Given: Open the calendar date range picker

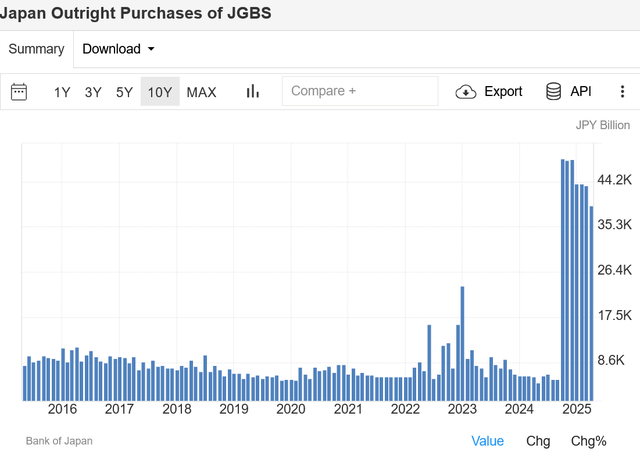Looking at the screenshot, I should pyautogui.click(x=19, y=92).
